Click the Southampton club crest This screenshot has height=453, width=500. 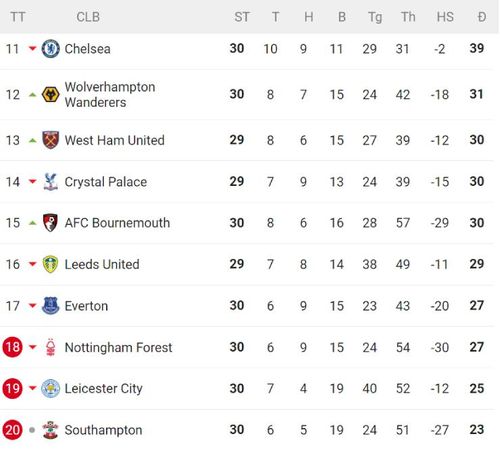click(x=50, y=430)
